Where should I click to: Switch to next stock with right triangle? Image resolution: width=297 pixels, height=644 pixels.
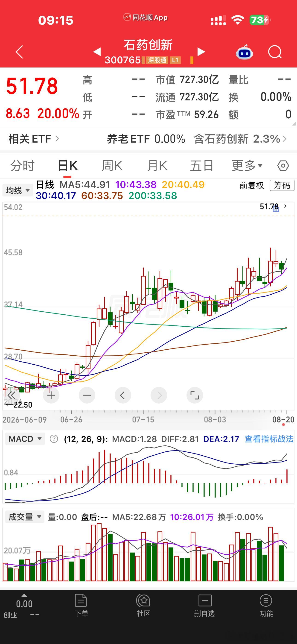click(x=201, y=52)
